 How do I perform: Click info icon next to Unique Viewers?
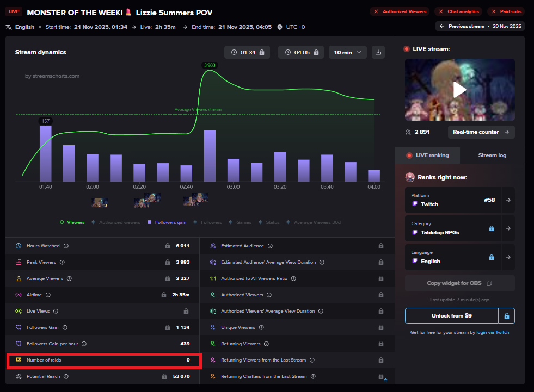261,327
